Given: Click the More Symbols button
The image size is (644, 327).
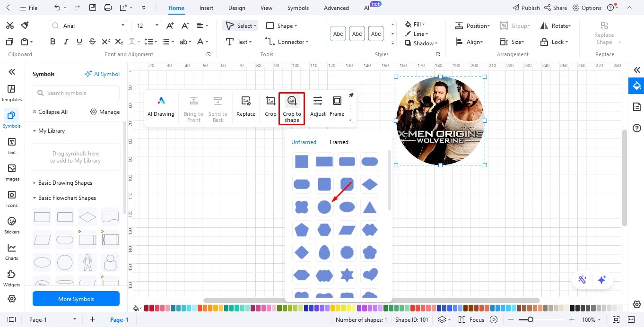Looking at the screenshot, I should click(76, 299).
